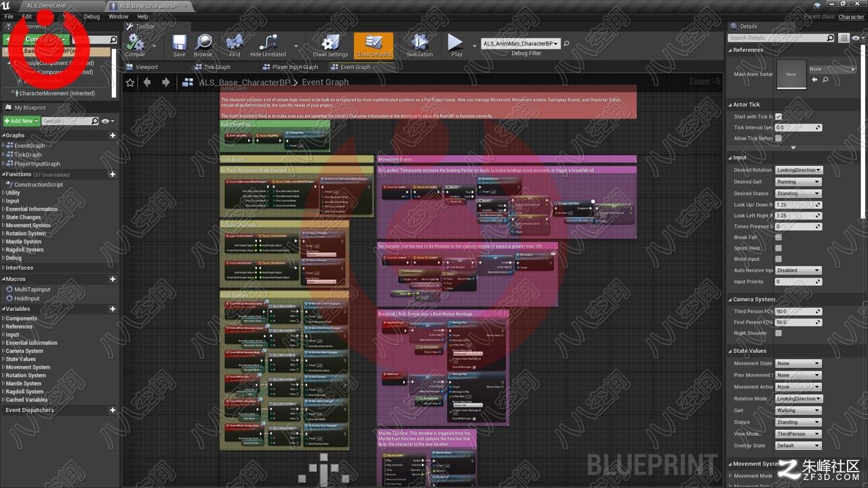Click Tick Interval value field

[798, 127]
